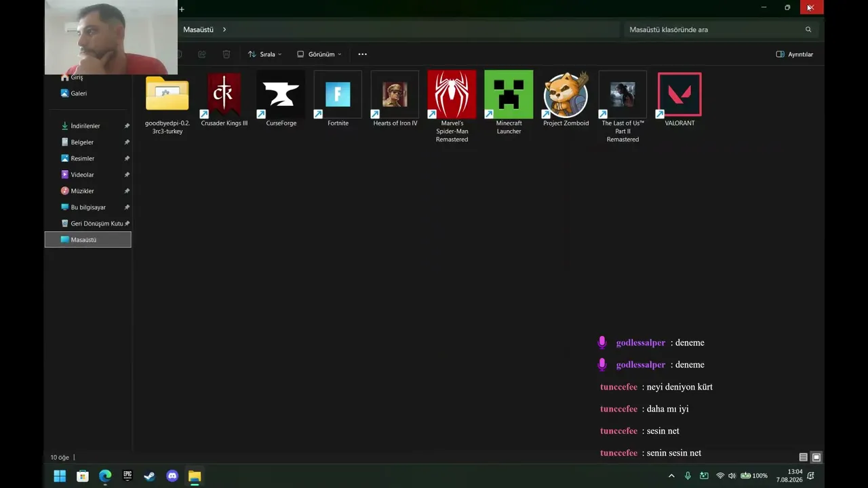
Task: Select Marvel's Spider-Man Remastered shortcut
Action: point(452,106)
